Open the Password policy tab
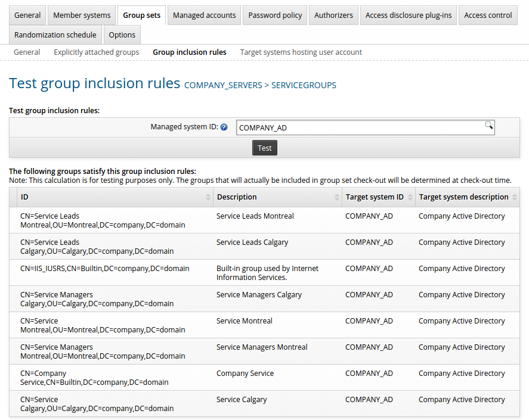Image resolution: width=529 pixels, height=420 pixels. pos(276,15)
